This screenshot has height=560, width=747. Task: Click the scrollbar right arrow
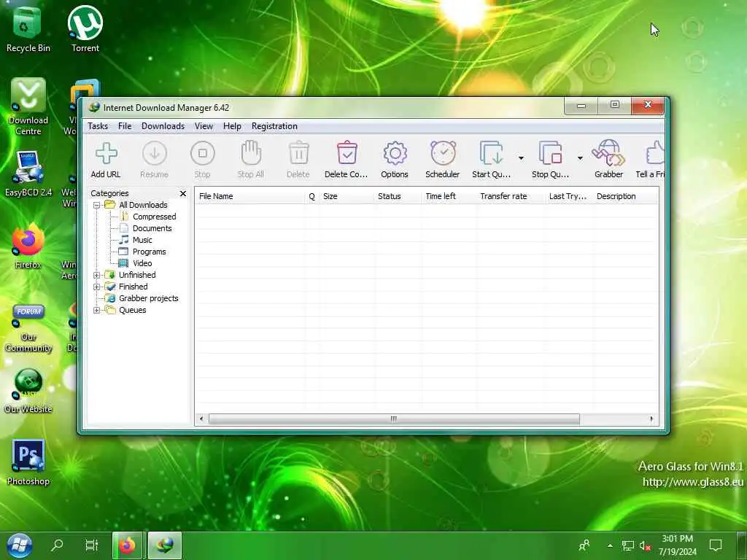(x=651, y=419)
